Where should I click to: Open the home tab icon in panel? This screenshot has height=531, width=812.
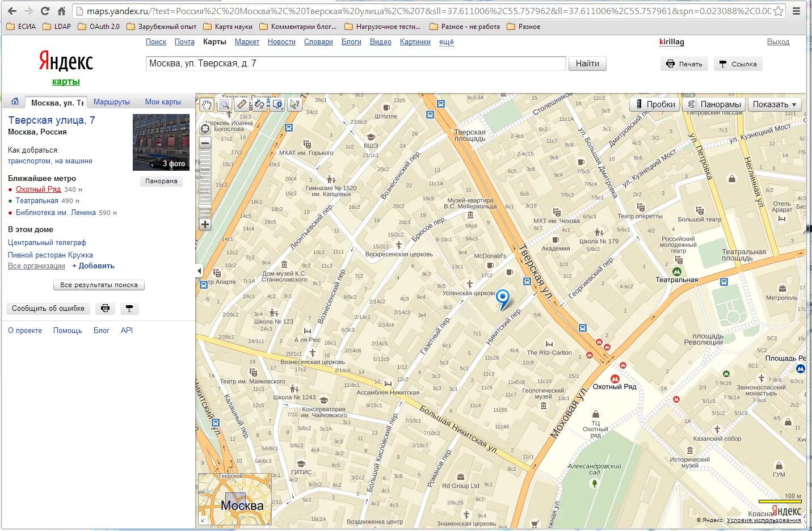pos(15,102)
